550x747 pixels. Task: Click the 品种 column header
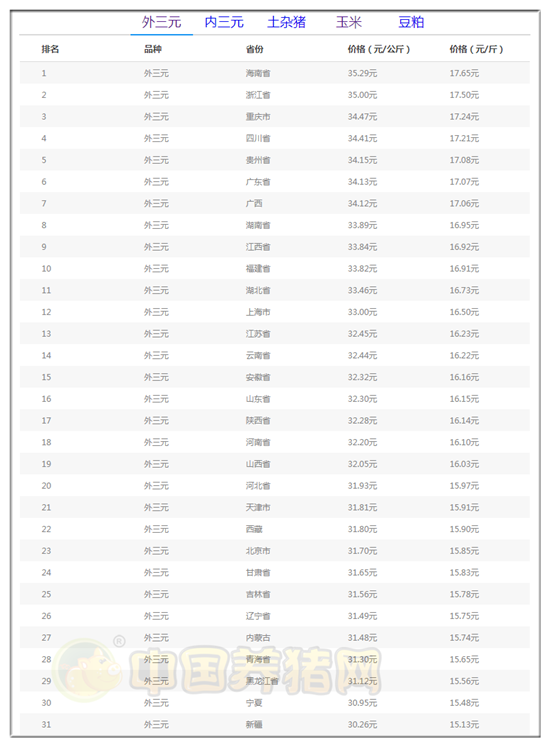(153, 49)
